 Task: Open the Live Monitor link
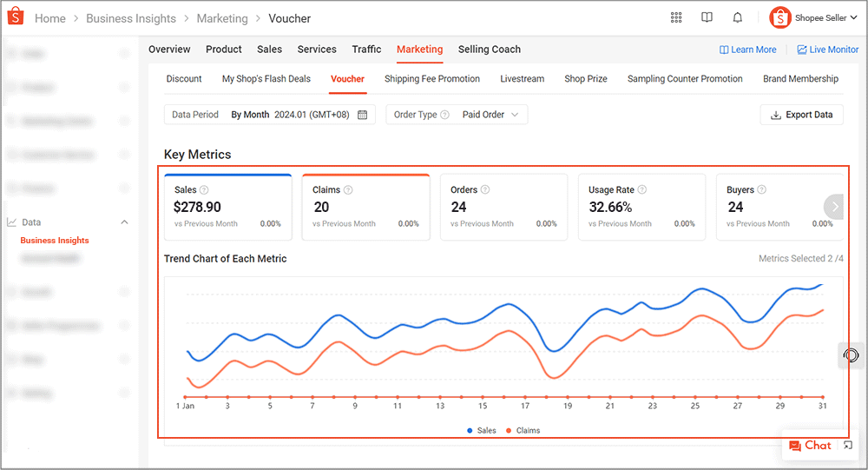[x=827, y=50]
